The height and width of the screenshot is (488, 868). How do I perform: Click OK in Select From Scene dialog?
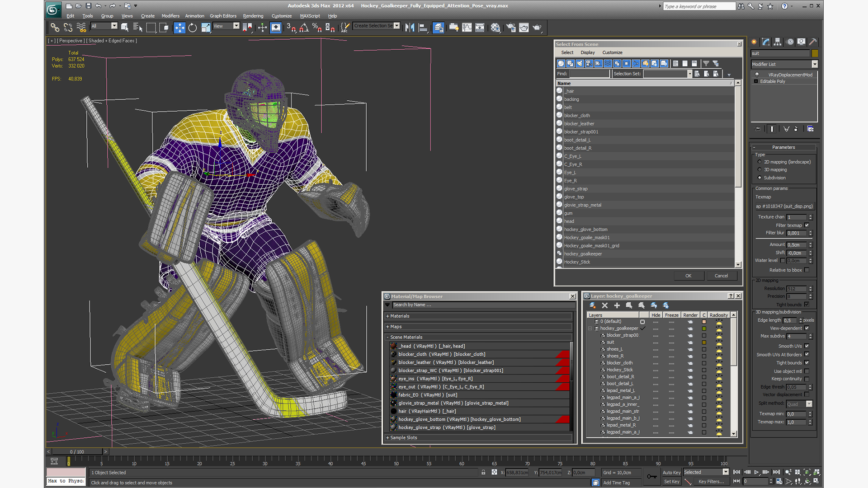[x=688, y=276]
